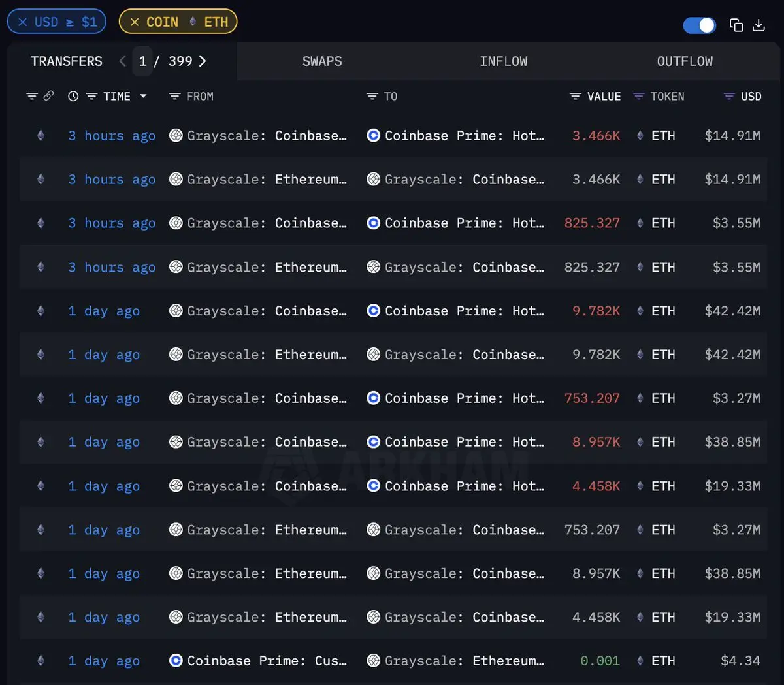Toggle the blue switch at top right

point(700,25)
